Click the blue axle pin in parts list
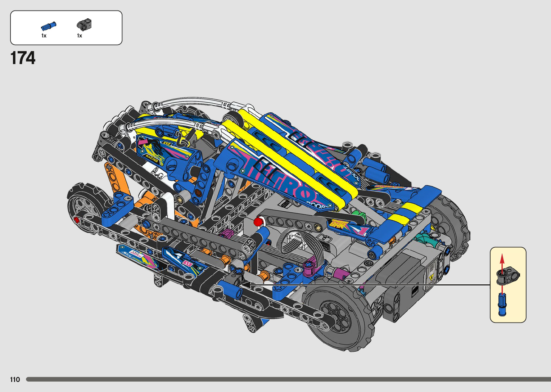Image resolution: width=551 pixels, height=392 pixels. pos(49,26)
